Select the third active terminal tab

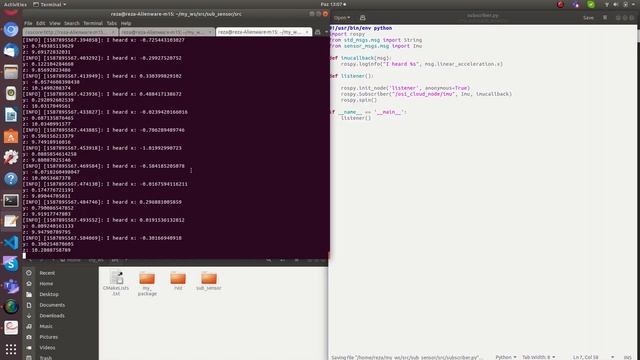[264, 32]
